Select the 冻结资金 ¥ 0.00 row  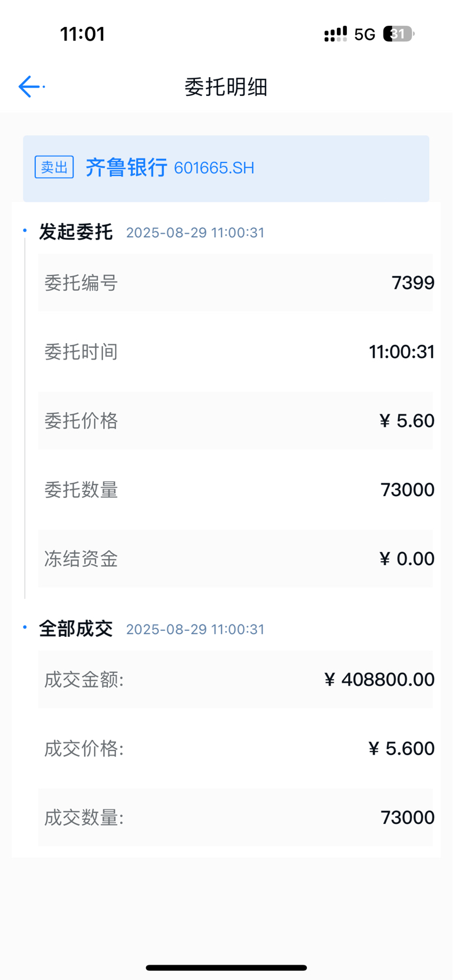tap(236, 558)
